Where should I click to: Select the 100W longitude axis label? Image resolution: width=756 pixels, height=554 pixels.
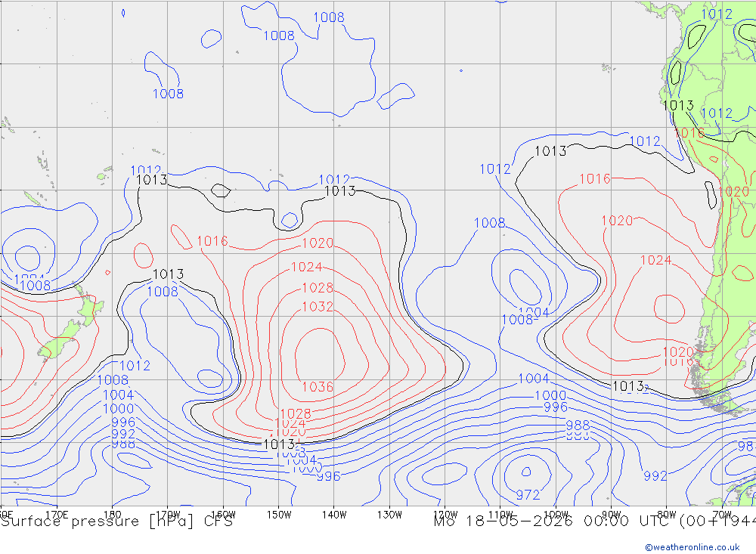tap(556, 515)
